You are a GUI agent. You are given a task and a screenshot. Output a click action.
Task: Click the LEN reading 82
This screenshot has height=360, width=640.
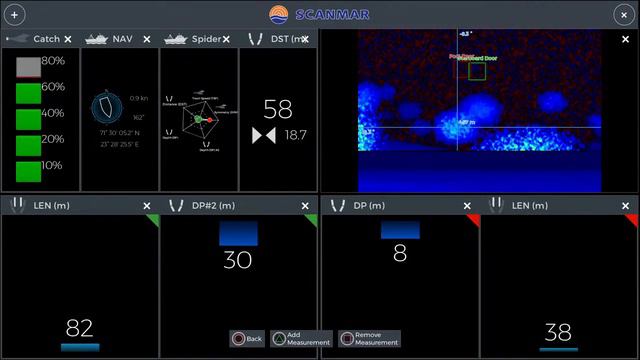pos(80,328)
